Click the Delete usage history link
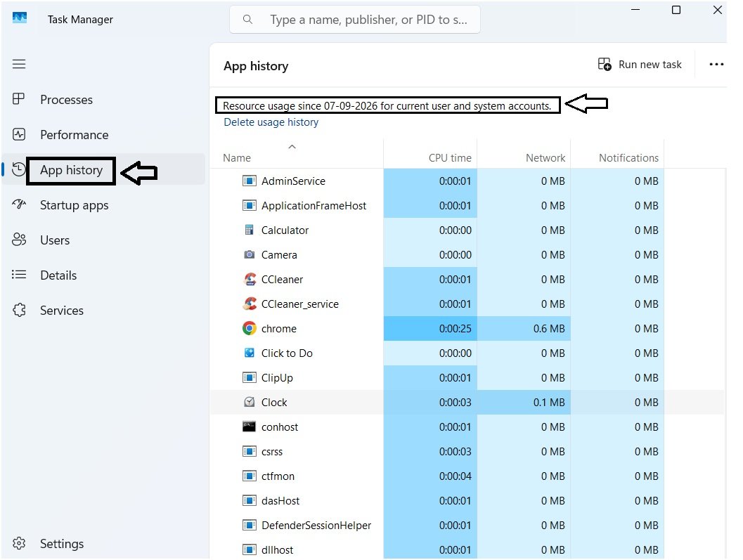Viewport: 743px width, 560px height. point(271,122)
